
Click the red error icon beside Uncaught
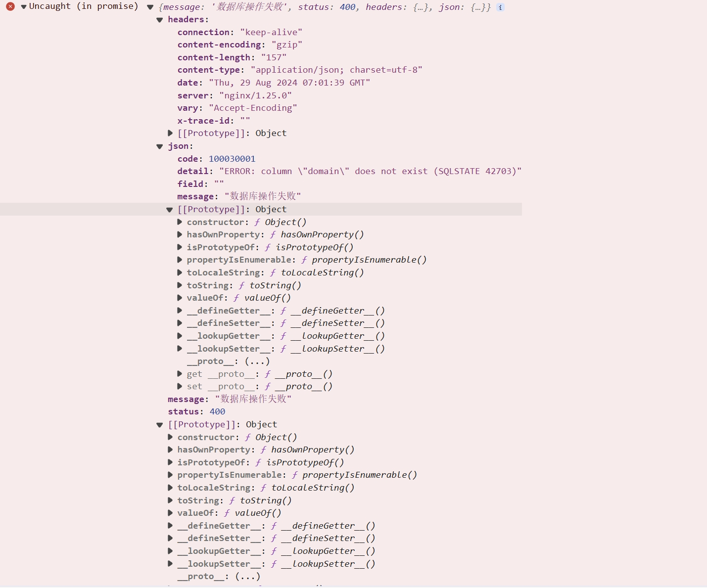10,6
